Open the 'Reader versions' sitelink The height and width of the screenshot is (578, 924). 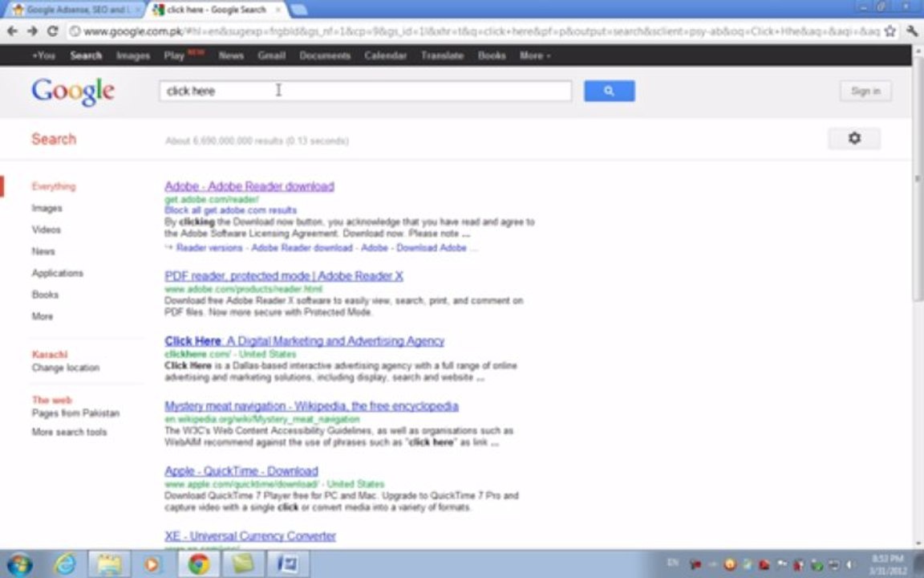[x=209, y=248]
